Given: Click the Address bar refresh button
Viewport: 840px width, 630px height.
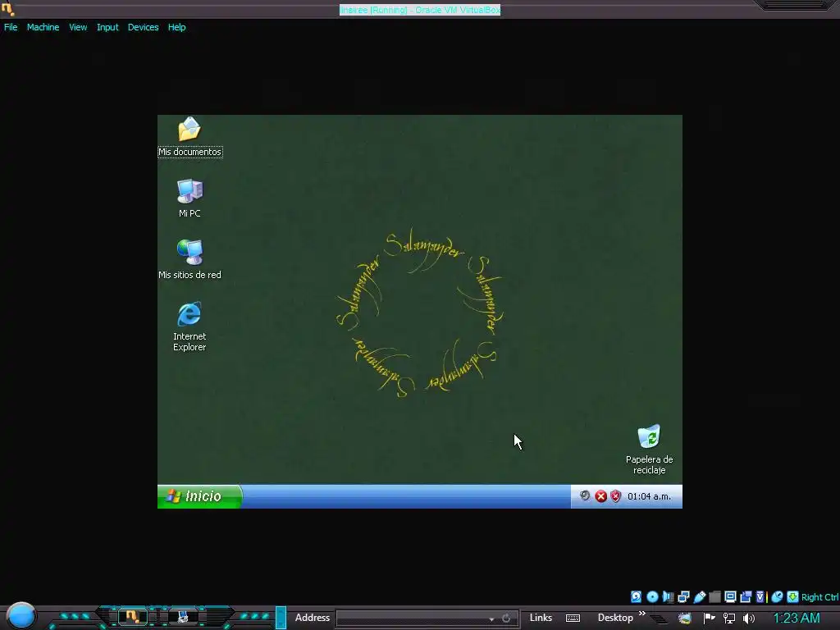Looking at the screenshot, I should pos(506,619).
